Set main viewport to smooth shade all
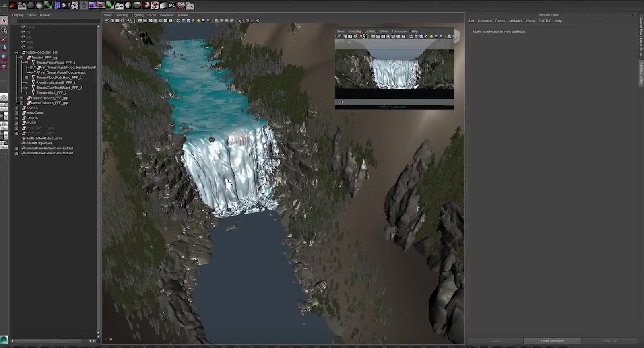Image resolution: width=644 pixels, height=348 pixels. pos(184,21)
